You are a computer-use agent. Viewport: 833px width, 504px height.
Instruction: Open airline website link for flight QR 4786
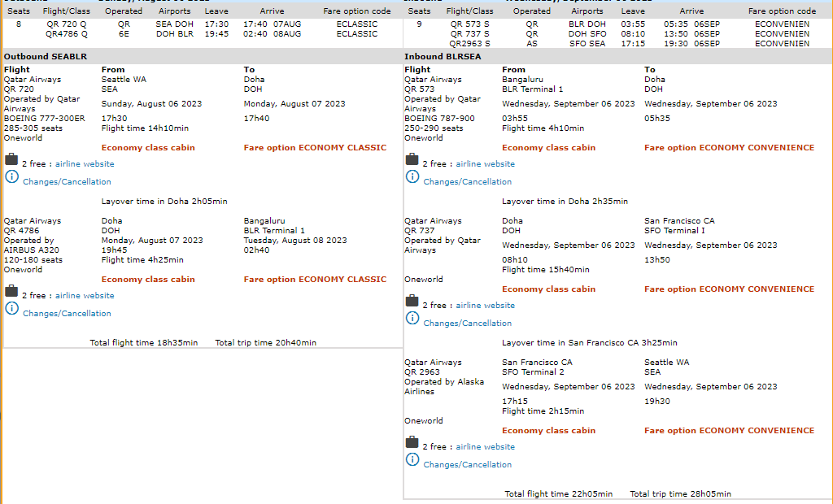pos(85,296)
